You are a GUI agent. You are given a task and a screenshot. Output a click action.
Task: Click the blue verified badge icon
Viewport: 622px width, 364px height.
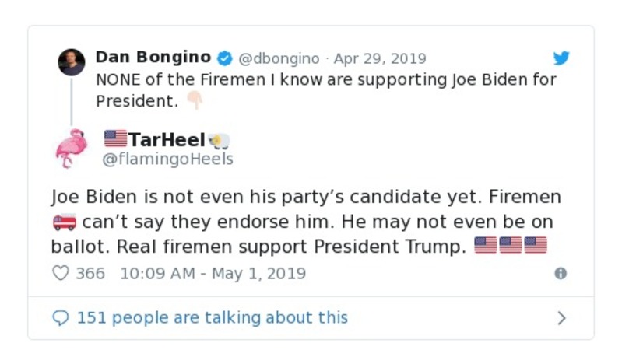[223, 58]
